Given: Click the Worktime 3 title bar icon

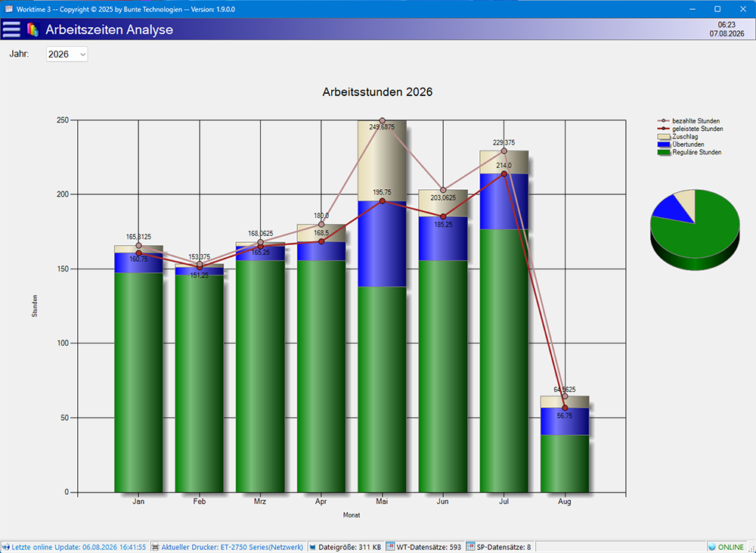Looking at the screenshot, I should [8, 9].
